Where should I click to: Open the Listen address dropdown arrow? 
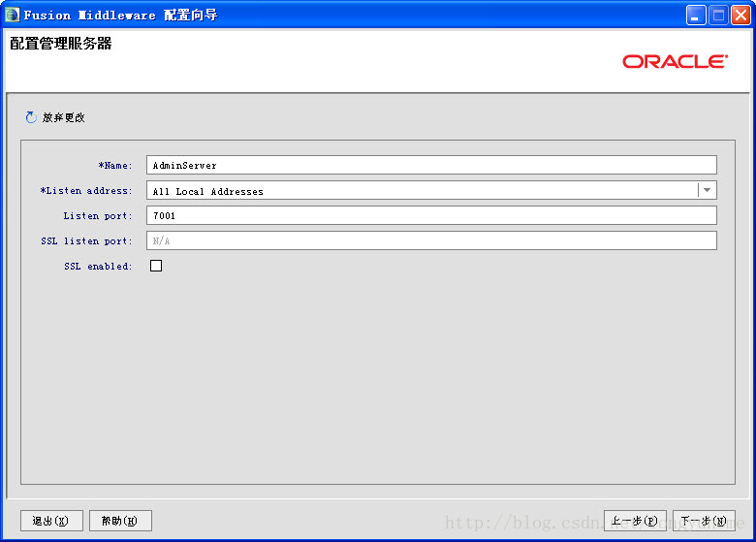(707, 190)
